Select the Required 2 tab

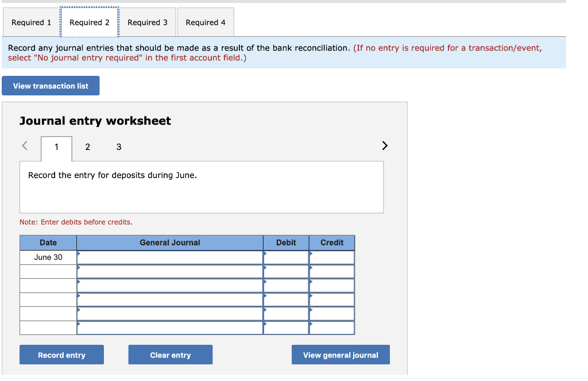pyautogui.click(x=90, y=22)
